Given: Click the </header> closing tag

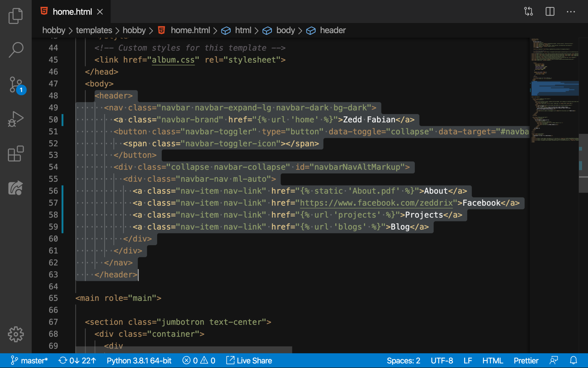Looking at the screenshot, I should [116, 275].
